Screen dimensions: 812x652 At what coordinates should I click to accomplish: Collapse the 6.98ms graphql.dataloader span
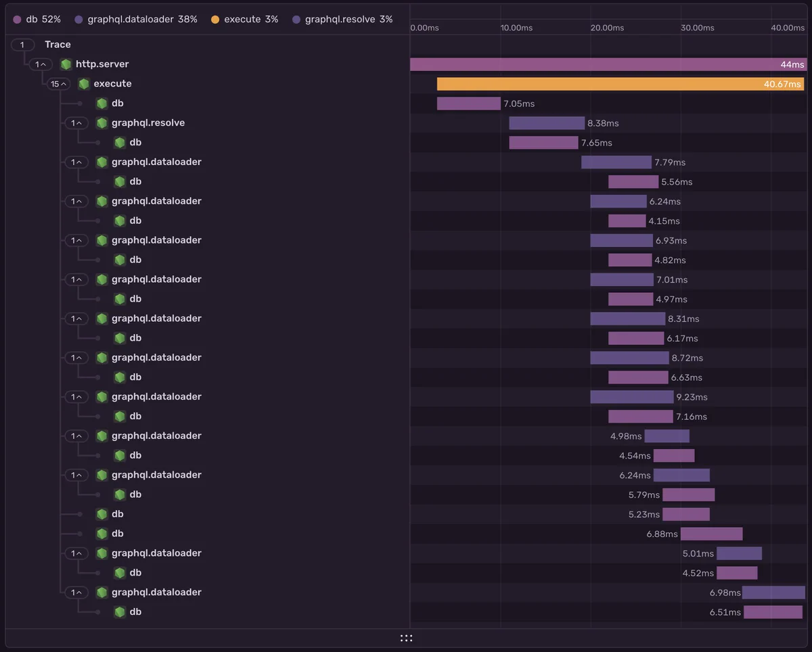(76, 594)
